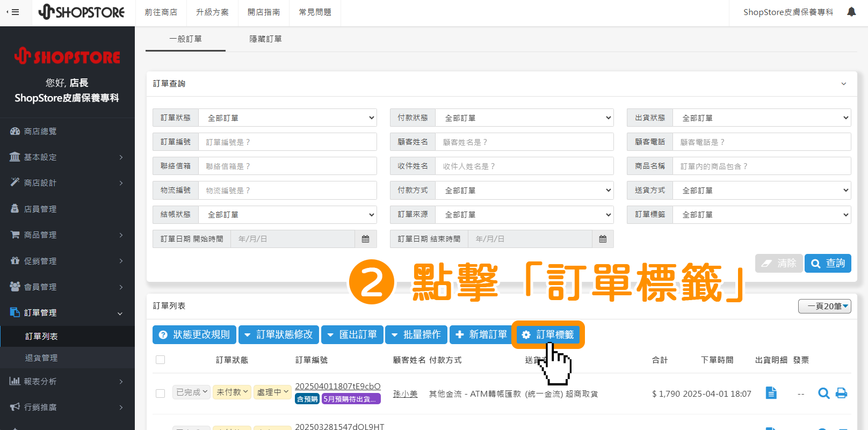Open the 訂單狀態修改 dropdown button
Viewport: 868px width, 430px height.
[x=279, y=334]
